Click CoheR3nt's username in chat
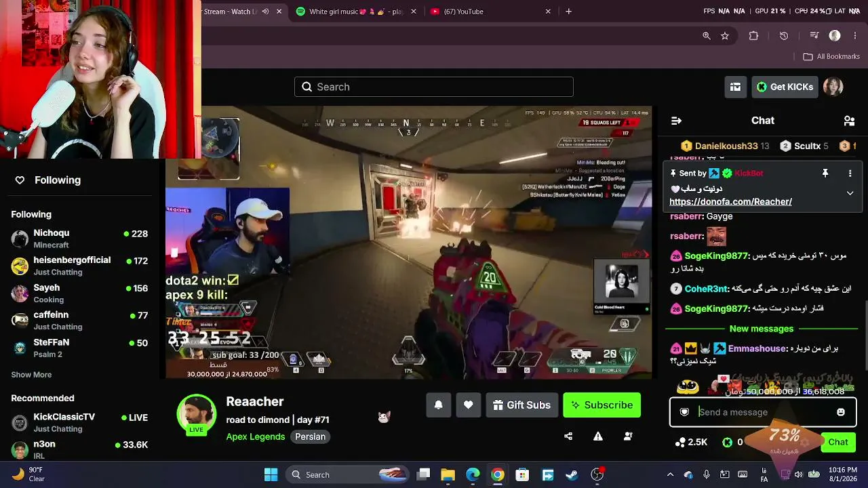 pyautogui.click(x=706, y=289)
